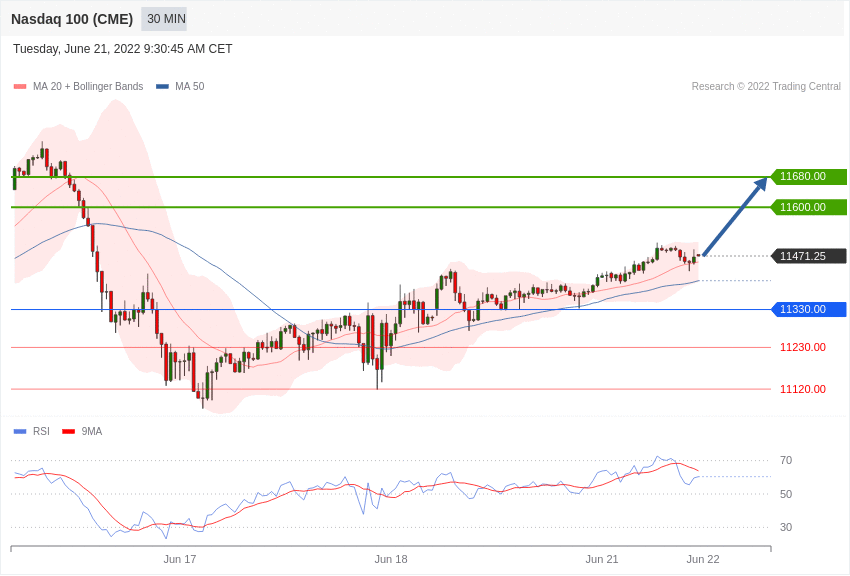
Task: Click the Nasdaq 100 (CME) title
Action: click(x=72, y=19)
